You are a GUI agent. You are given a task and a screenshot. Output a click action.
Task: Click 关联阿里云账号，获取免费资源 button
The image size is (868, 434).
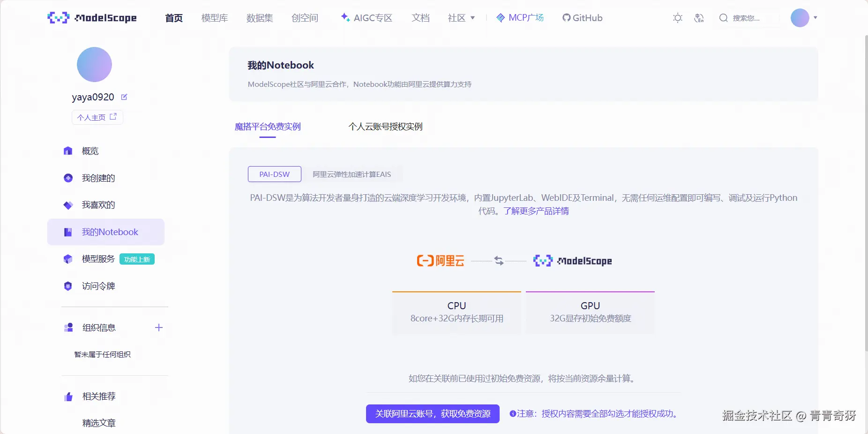433,414
